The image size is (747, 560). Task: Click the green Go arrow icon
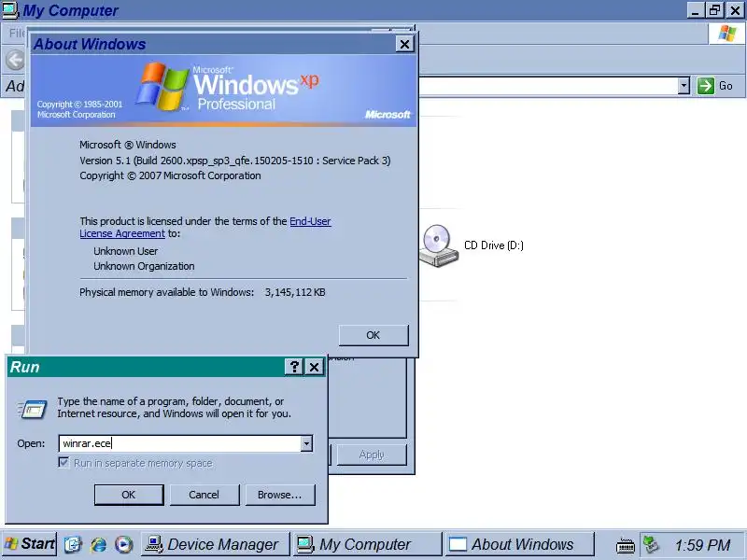coord(705,86)
